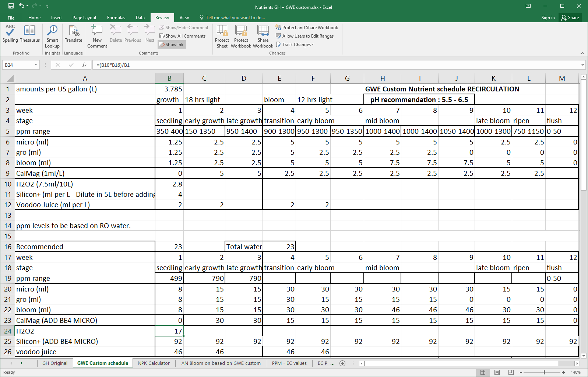Image resolution: width=588 pixels, height=377 pixels.
Task: Switch to Normal view in status bar
Action: coord(483,372)
